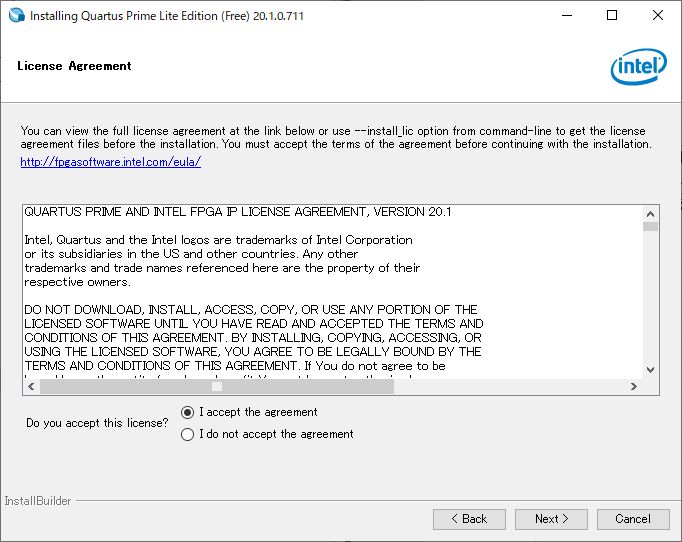Click the InstallBuilder label
This screenshot has height=542, width=682.
coord(38,501)
